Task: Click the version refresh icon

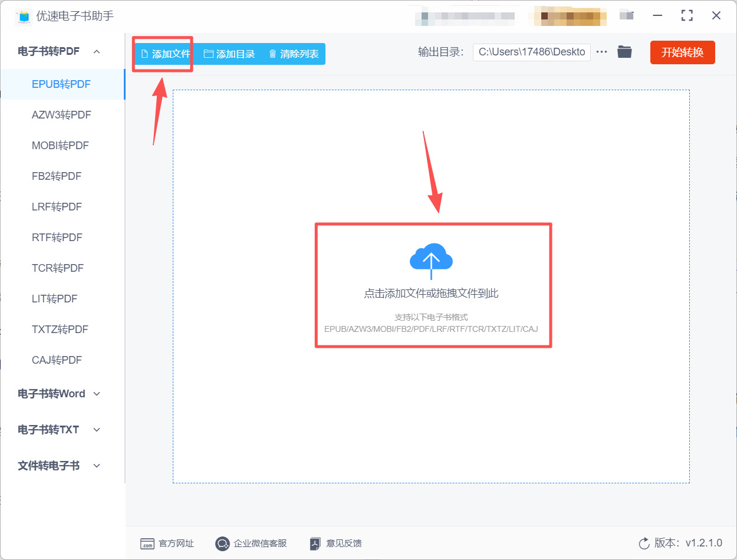Action: click(x=644, y=543)
